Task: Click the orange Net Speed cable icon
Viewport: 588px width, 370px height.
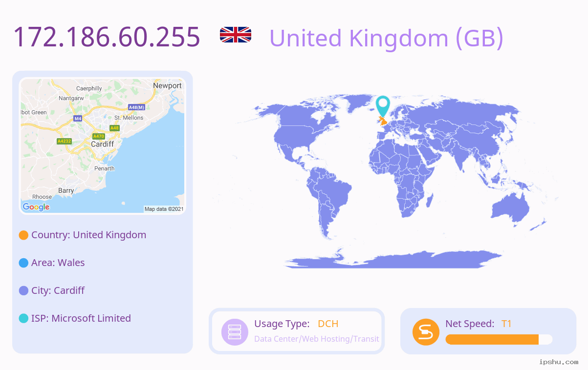Action: coord(426,332)
